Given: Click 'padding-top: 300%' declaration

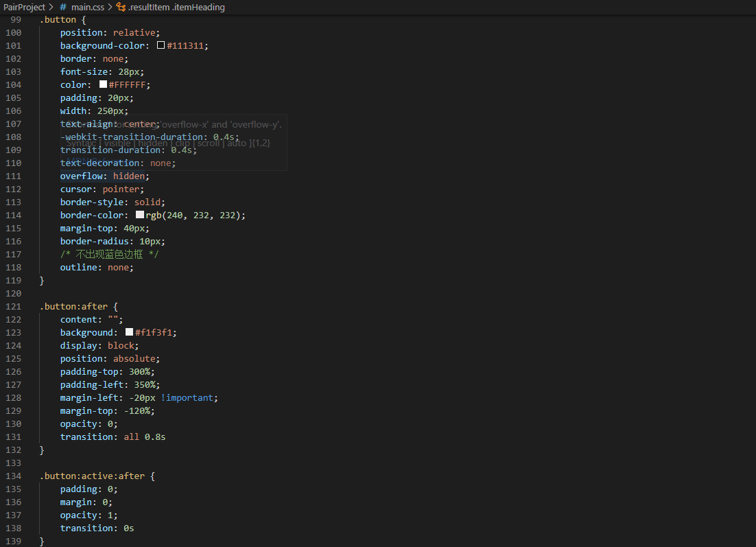Looking at the screenshot, I should click(x=108, y=371).
